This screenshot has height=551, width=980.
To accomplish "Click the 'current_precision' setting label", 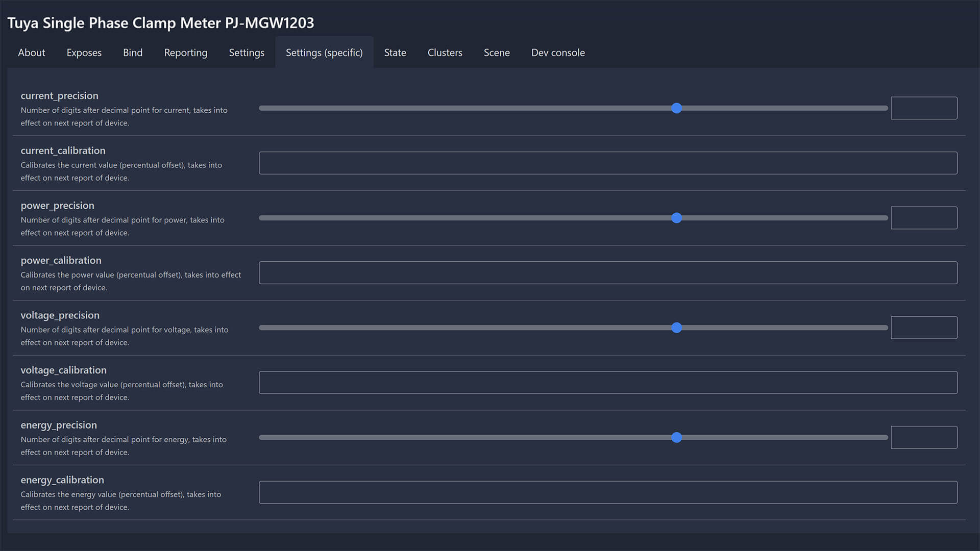I will 60,95.
